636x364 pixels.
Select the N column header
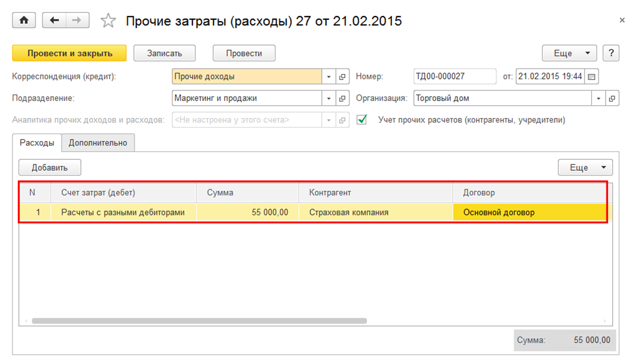pos(35,193)
